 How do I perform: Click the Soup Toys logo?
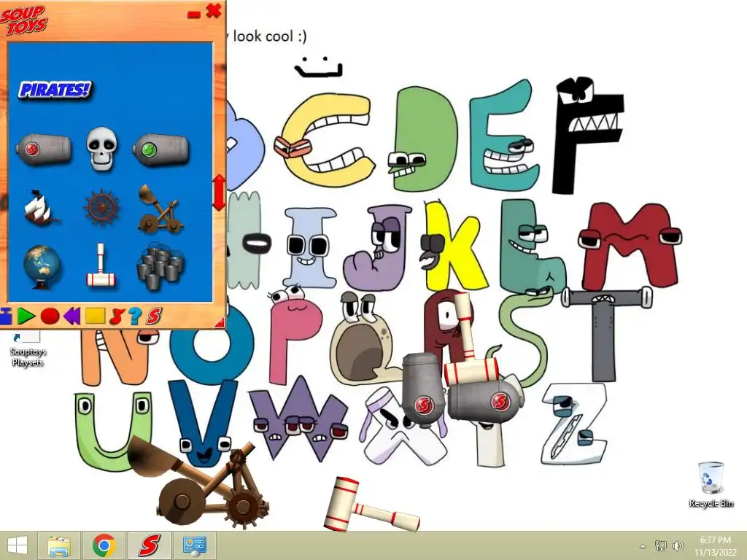tap(23, 20)
